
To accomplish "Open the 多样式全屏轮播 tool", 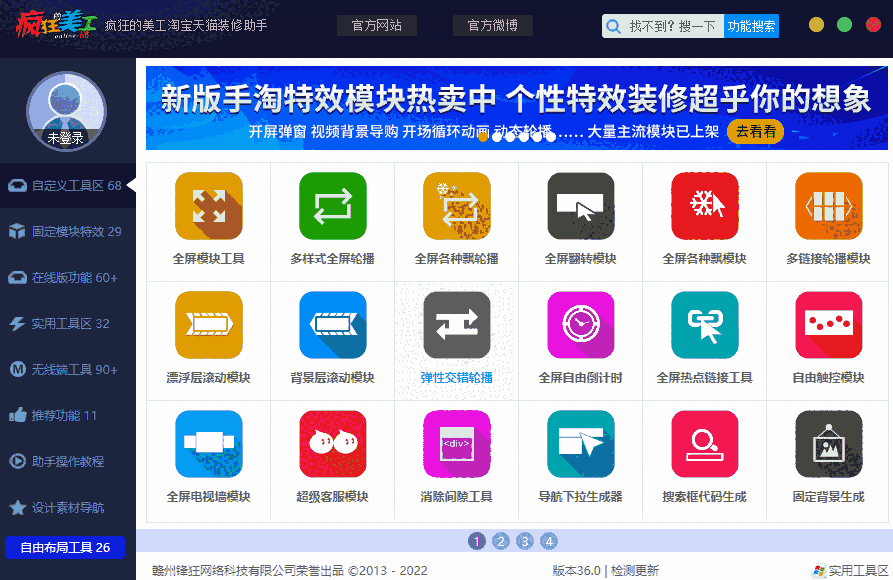I will click(x=333, y=206).
